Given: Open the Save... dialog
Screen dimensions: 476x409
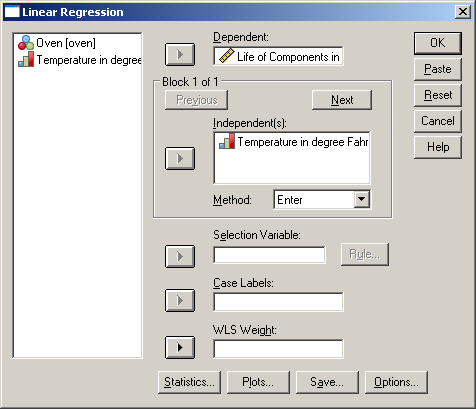Looking at the screenshot, I should pos(327,382).
